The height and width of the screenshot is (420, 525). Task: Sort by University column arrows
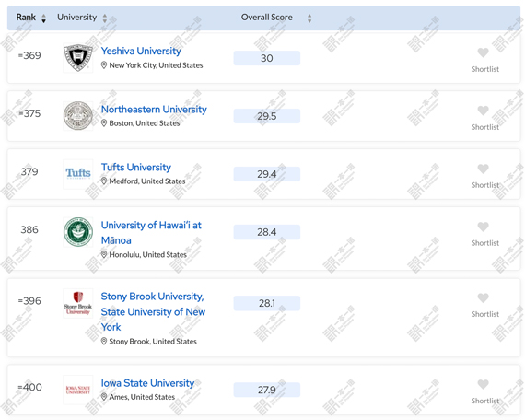[105, 18]
